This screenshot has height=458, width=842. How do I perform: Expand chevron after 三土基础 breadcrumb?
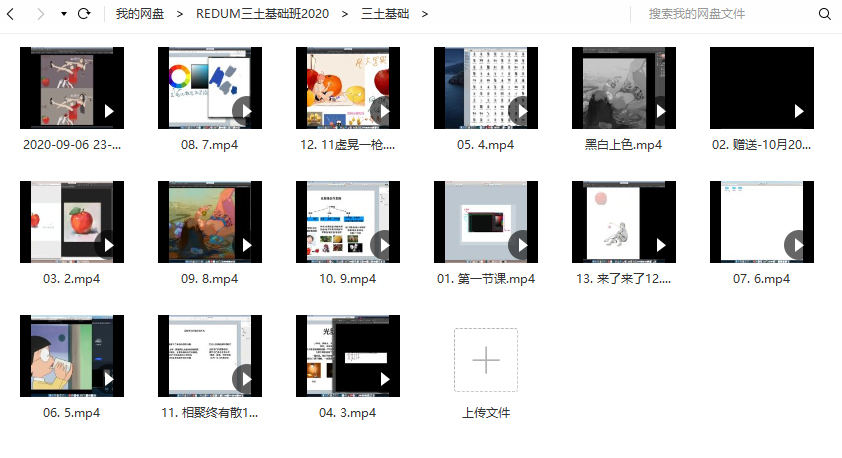(x=425, y=14)
